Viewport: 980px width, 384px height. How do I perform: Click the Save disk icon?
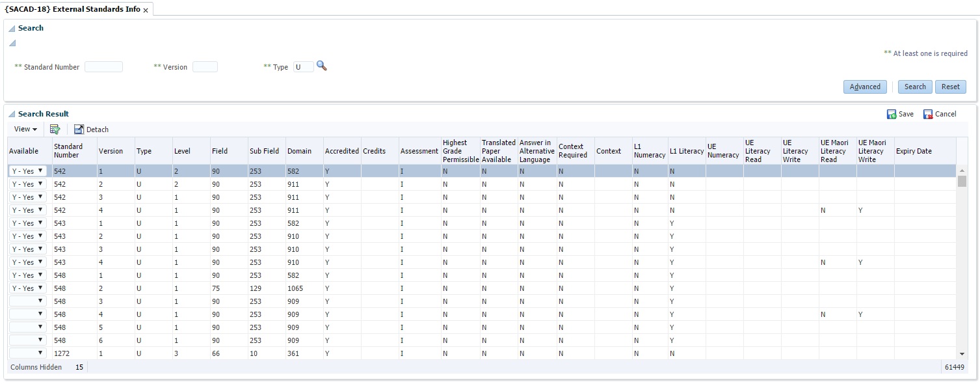892,114
